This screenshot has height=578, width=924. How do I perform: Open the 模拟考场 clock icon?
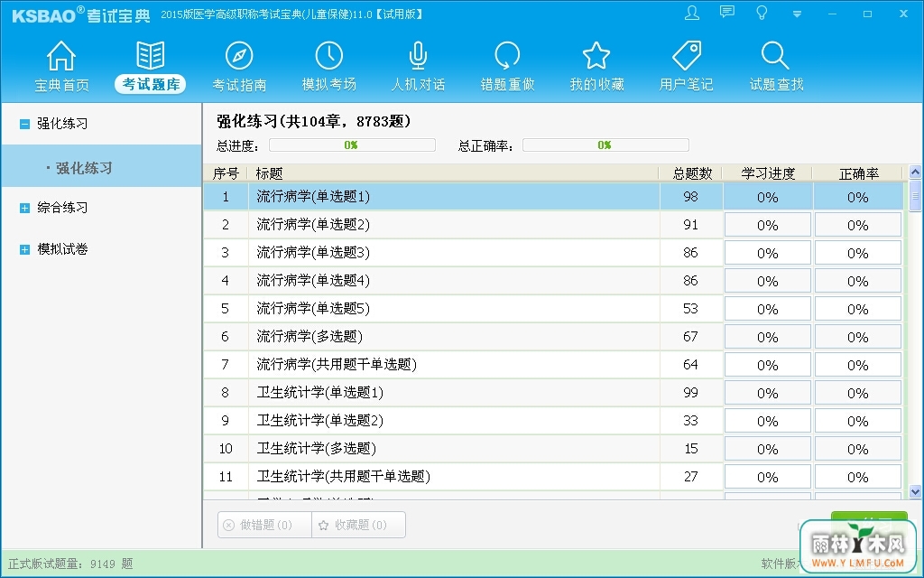(x=328, y=57)
